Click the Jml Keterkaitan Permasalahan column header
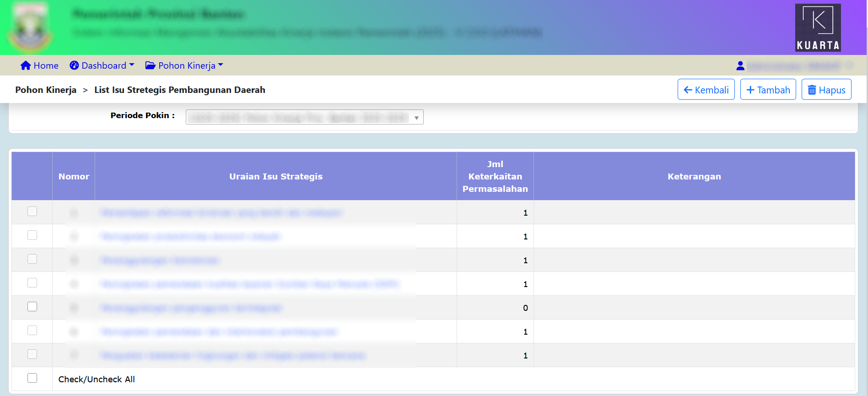The image size is (868, 396). 495,176
